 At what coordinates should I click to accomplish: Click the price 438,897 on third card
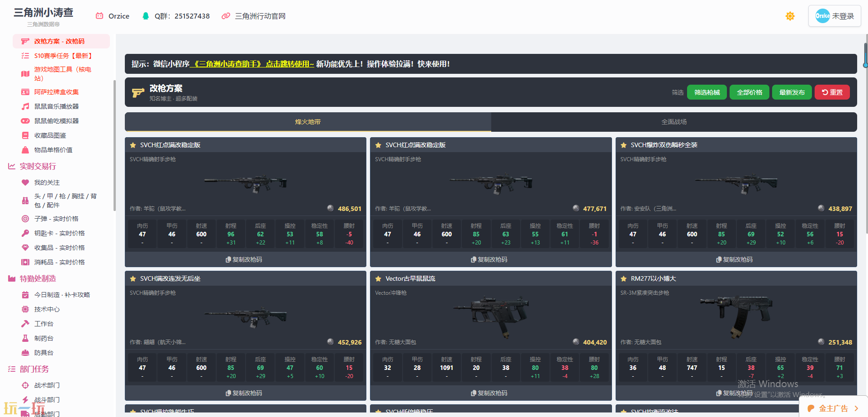840,209
